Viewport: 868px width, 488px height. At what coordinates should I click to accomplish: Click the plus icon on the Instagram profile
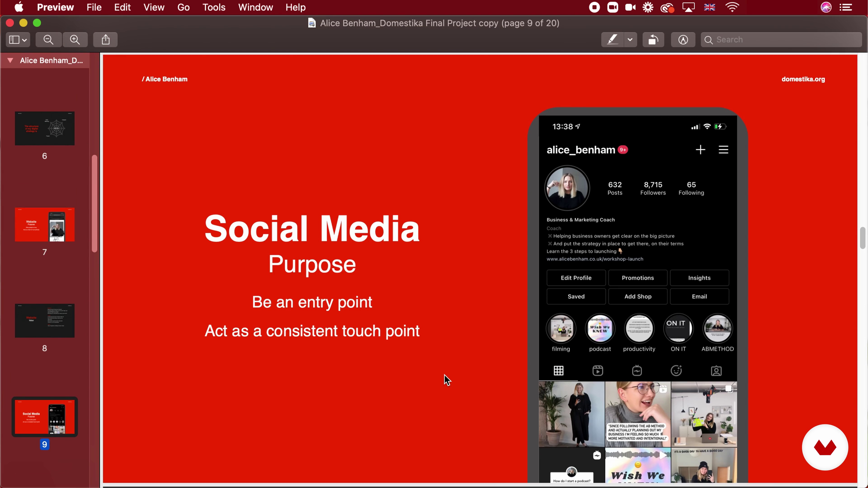pos(700,150)
